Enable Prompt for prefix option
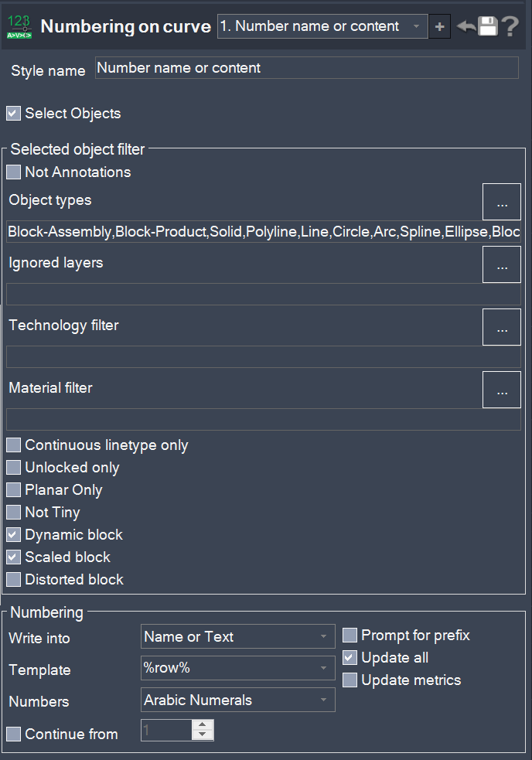Image resolution: width=532 pixels, height=760 pixels. 350,636
